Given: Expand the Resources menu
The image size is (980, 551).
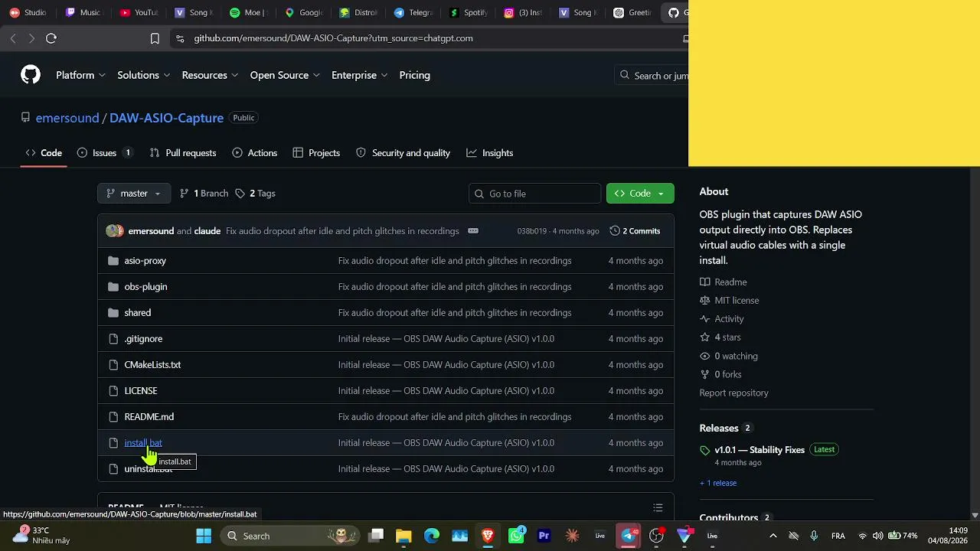Looking at the screenshot, I should [x=210, y=75].
